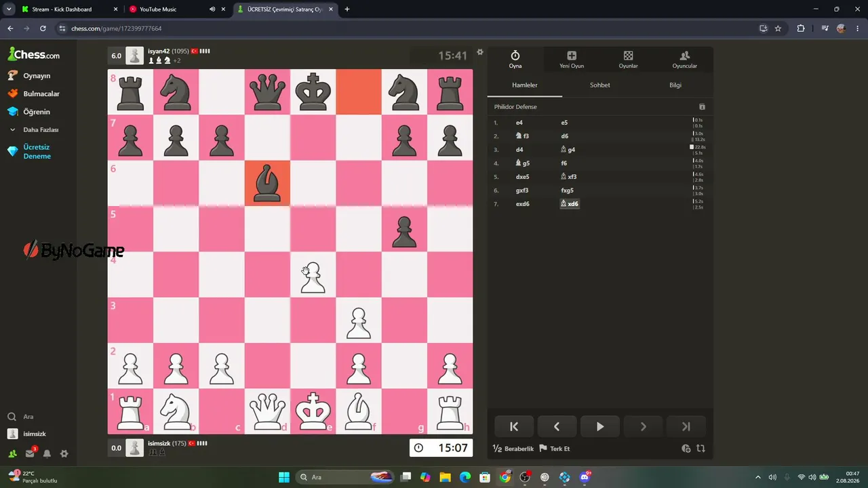Open browser extensions puzzle icon
868x488 pixels.
(x=801, y=28)
